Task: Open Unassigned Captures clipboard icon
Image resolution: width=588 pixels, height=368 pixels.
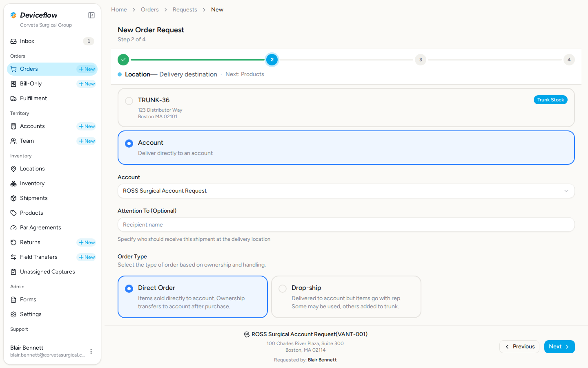Action: (13, 272)
